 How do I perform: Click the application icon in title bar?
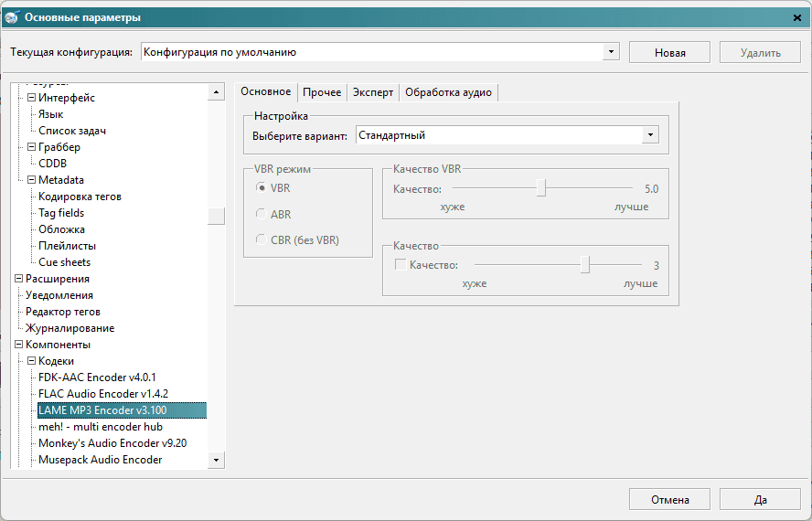[x=11, y=17]
